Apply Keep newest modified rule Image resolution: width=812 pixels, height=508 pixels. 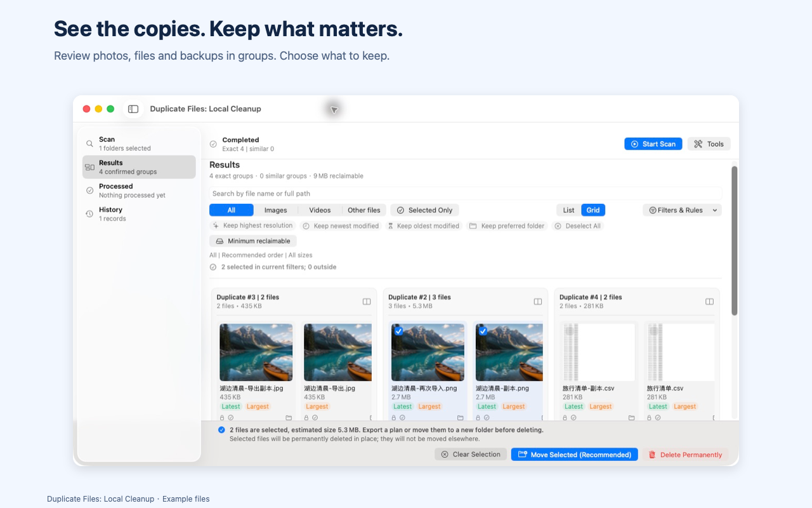(x=341, y=226)
